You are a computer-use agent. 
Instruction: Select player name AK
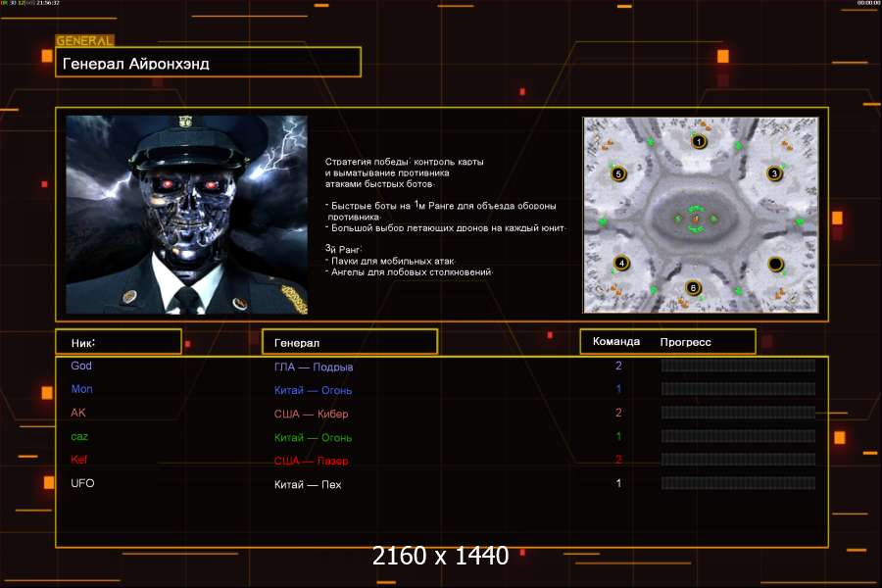78,413
